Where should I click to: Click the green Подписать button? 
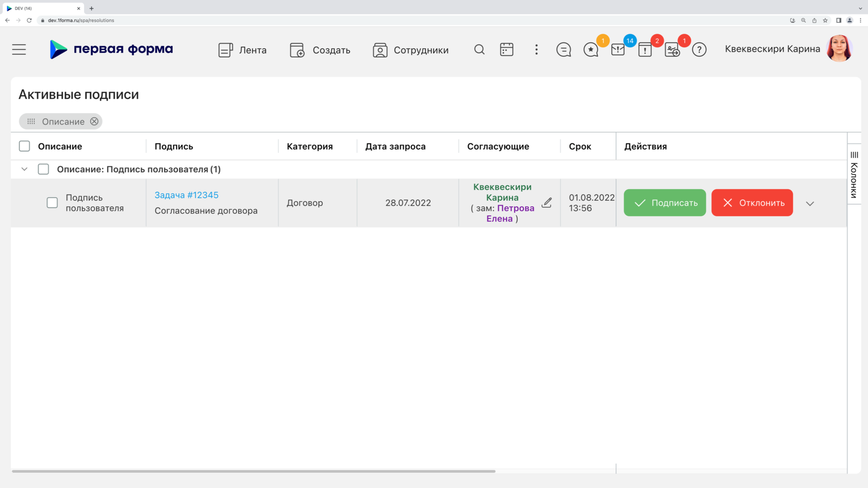665,202
